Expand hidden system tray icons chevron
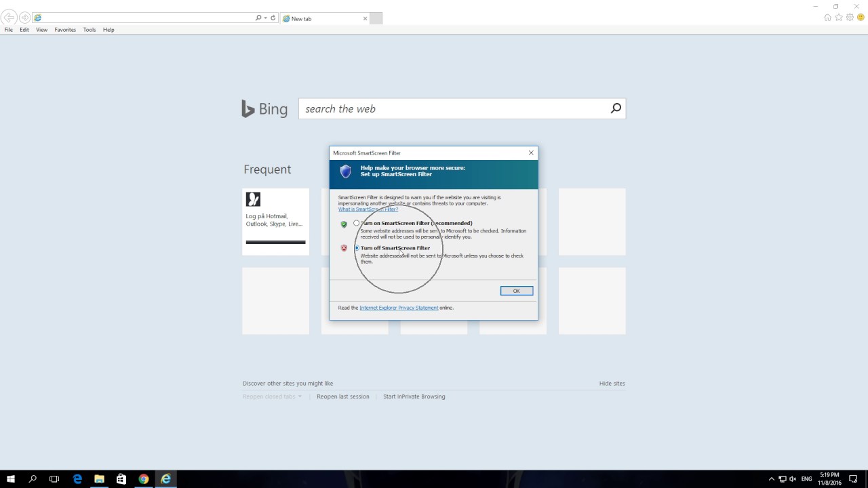Screen dimensions: 868x488 (x=771, y=479)
